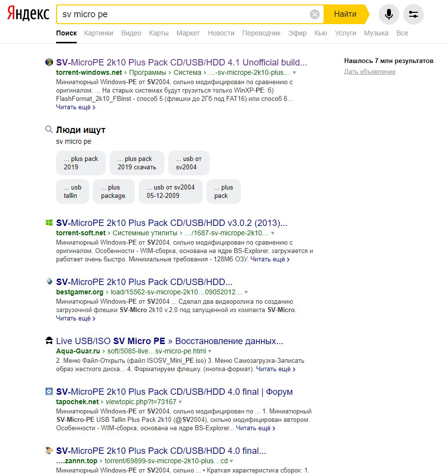Open 'SV-MicroPE 2k10 Plus Pack 4.0 final | Форум' result
Image resolution: width=448 pixels, height=476 pixels.
coord(175,392)
